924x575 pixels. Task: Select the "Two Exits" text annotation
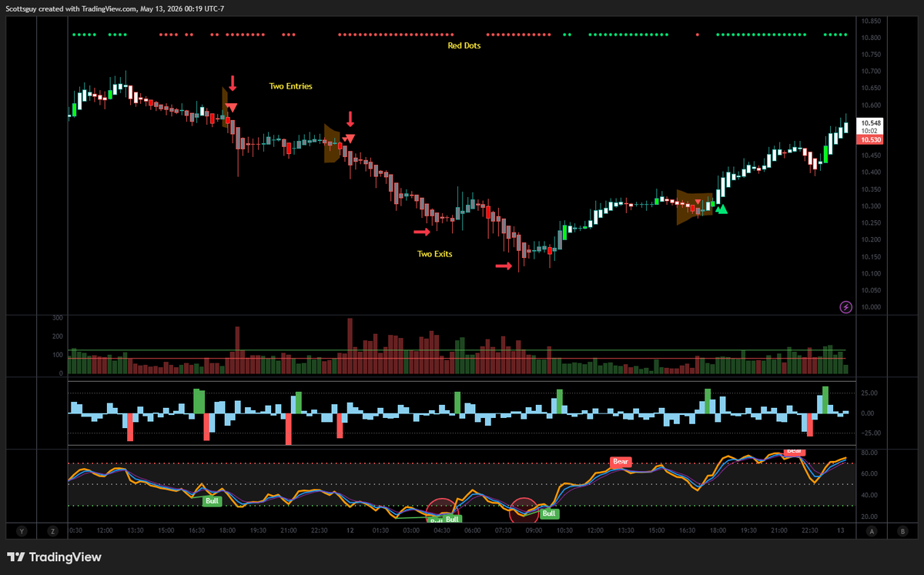(x=434, y=253)
